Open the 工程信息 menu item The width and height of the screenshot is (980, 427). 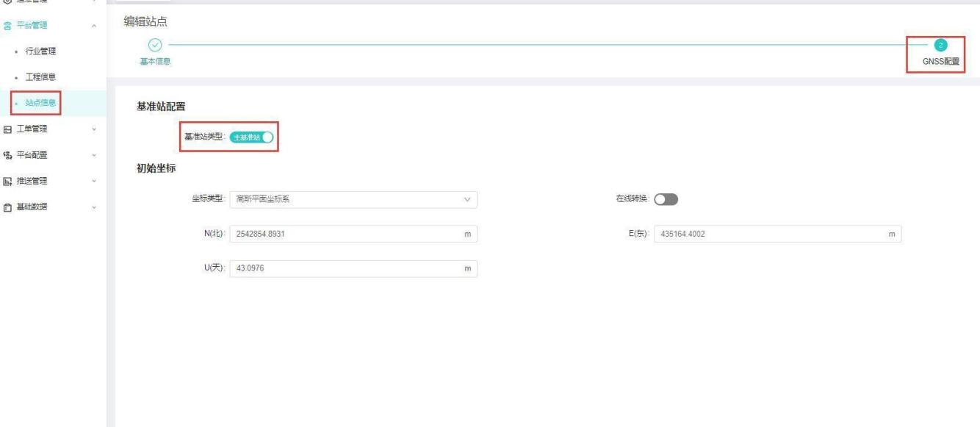click(x=42, y=76)
